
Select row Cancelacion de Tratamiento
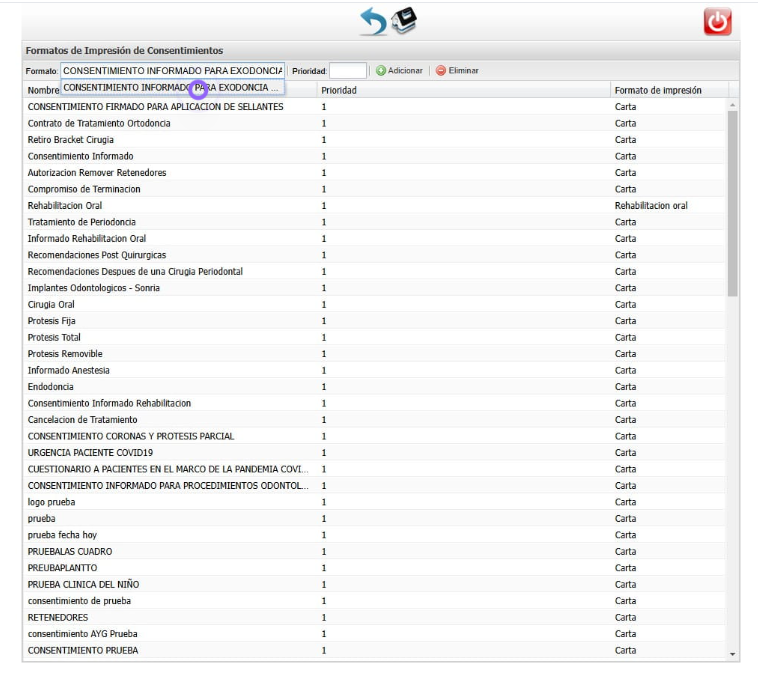(x=375, y=419)
